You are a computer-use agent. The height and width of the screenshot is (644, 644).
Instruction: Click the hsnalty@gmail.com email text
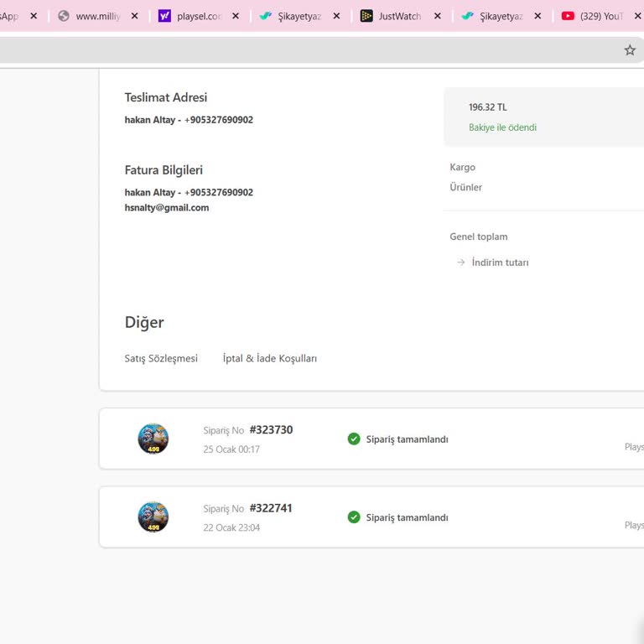[x=167, y=208]
